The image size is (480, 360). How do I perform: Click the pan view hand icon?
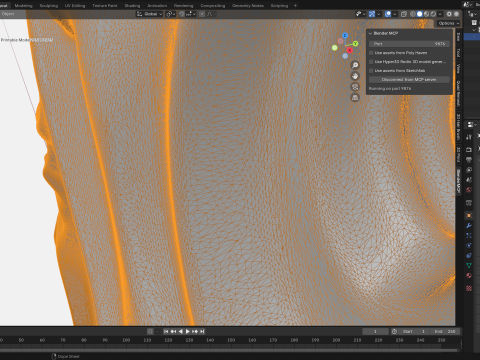[x=355, y=76]
